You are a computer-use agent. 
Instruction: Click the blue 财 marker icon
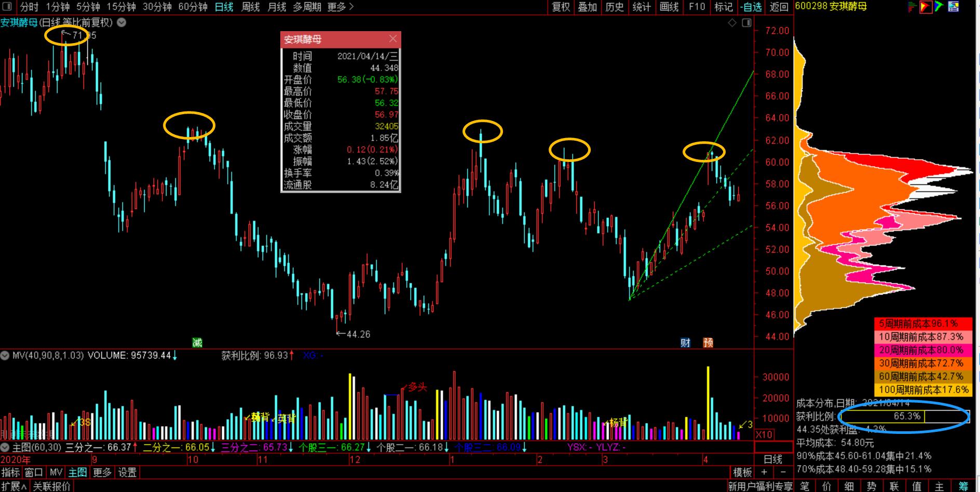point(685,343)
